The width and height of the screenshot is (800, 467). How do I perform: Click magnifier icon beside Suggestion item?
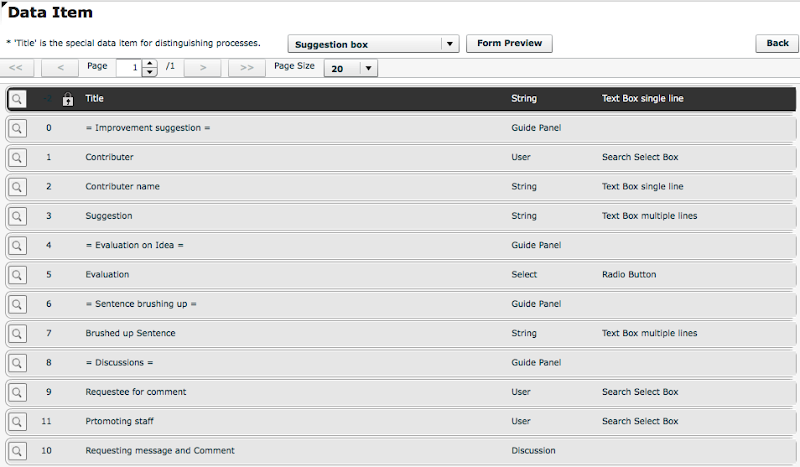click(18, 216)
